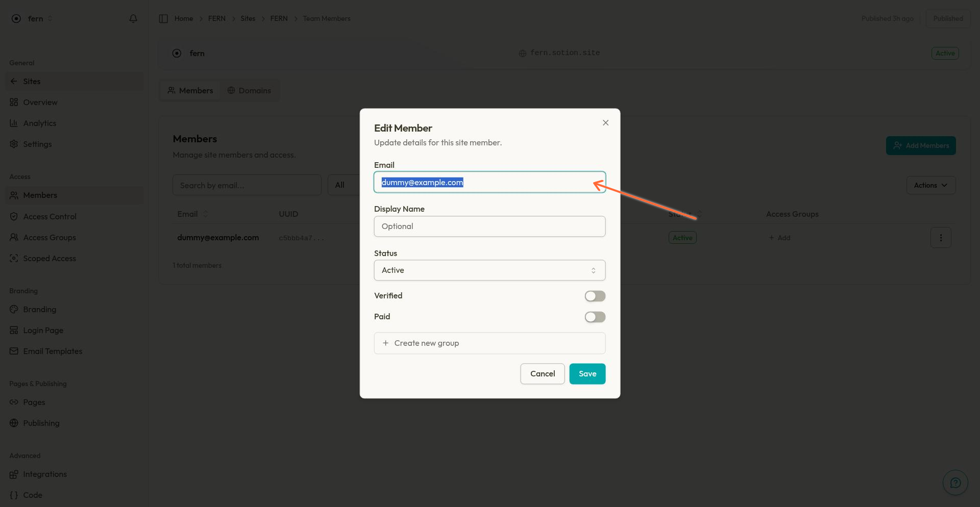980x507 pixels.
Task: Switch to the Members tab
Action: point(190,90)
